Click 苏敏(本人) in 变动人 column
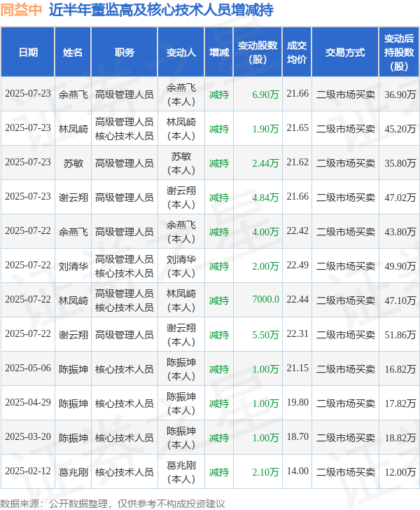 pyautogui.click(x=181, y=163)
